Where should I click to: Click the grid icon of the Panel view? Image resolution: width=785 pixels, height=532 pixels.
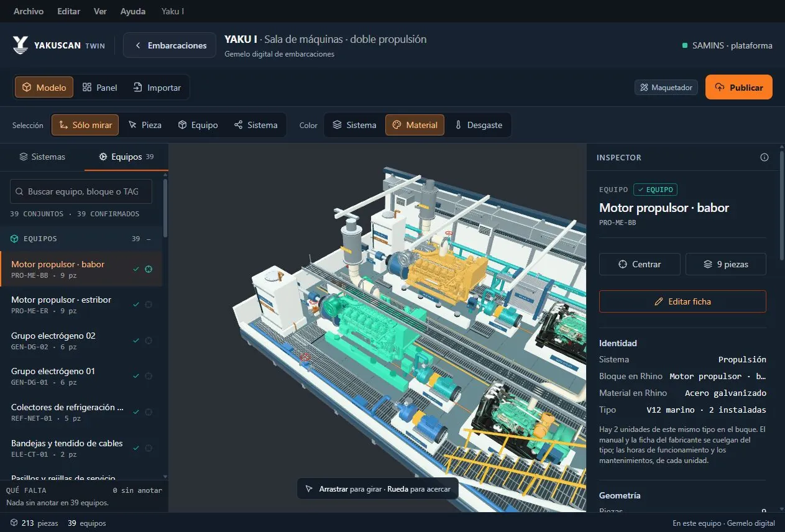pos(87,88)
